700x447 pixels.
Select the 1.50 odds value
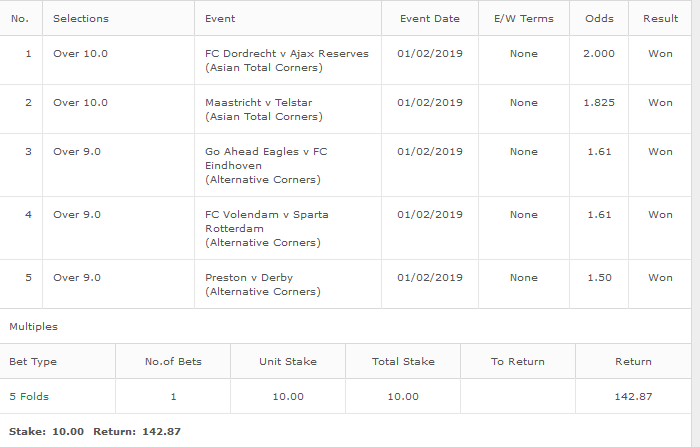tap(599, 278)
